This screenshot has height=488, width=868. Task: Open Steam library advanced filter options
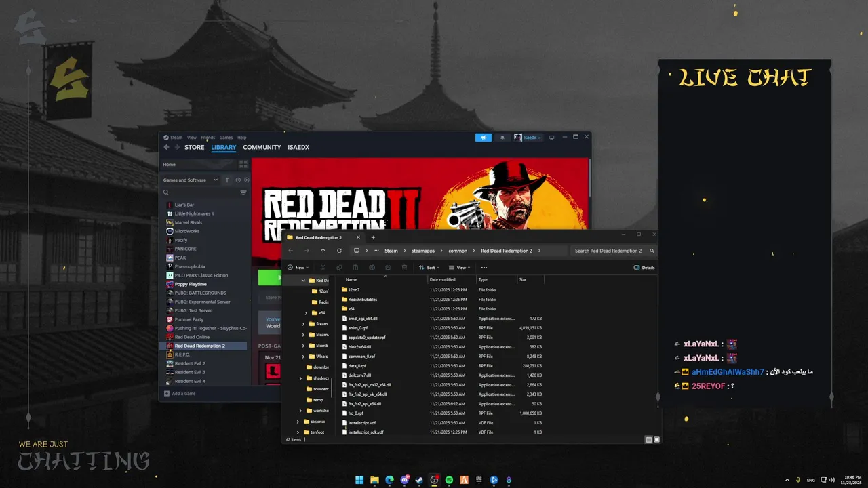(x=243, y=192)
